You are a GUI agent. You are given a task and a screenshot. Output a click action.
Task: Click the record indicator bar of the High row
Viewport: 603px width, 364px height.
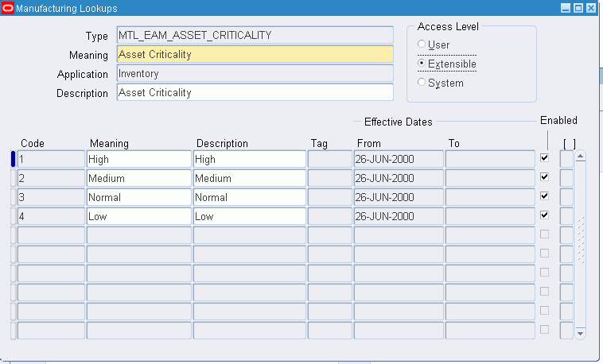(13, 159)
